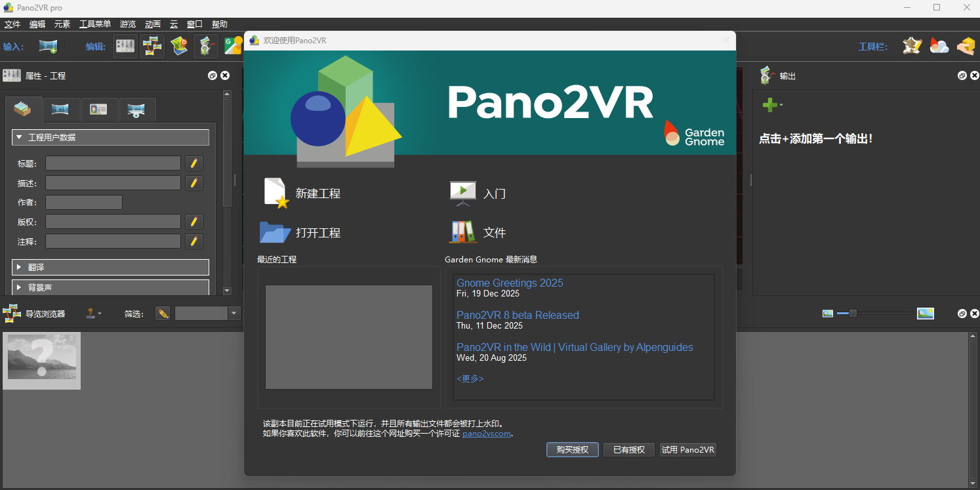The width and height of the screenshot is (980, 490).
Task: Click the Pano2VR 8 beta Released news link
Action: (x=518, y=315)
